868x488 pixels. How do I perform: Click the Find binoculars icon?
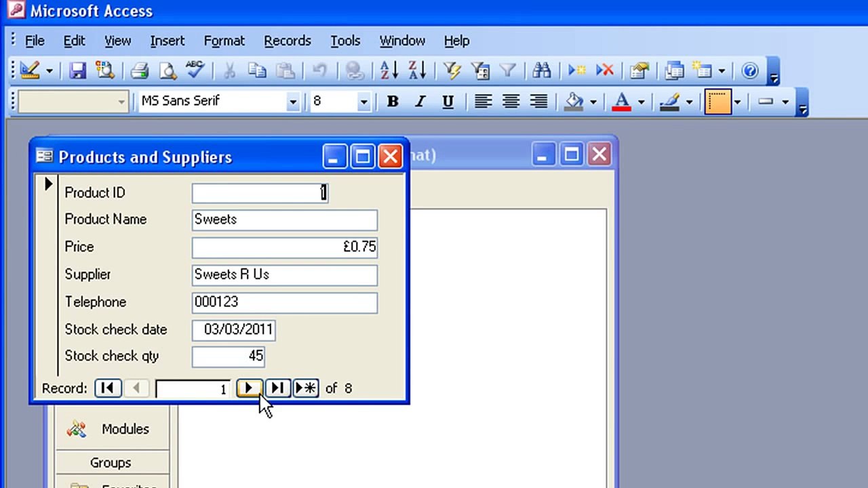coord(541,70)
